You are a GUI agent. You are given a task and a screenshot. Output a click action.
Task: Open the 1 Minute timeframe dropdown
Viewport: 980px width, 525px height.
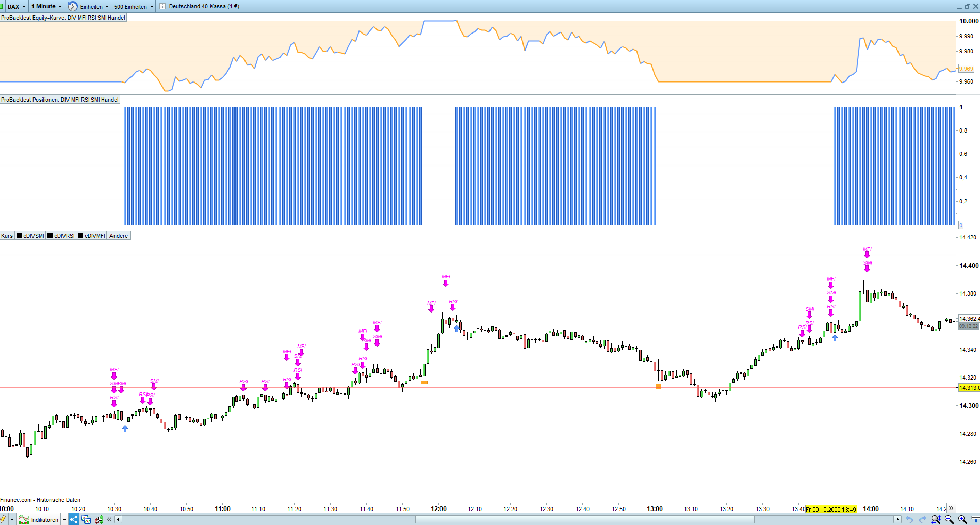[x=46, y=6]
